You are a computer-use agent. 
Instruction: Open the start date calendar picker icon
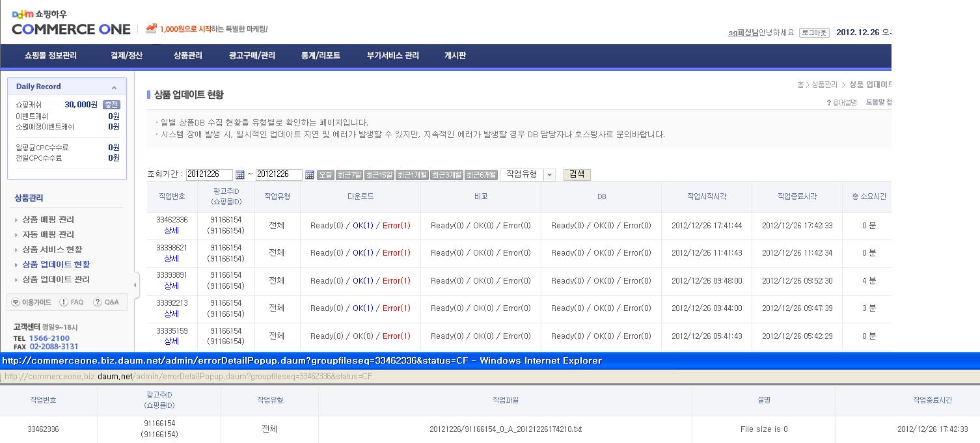239,175
